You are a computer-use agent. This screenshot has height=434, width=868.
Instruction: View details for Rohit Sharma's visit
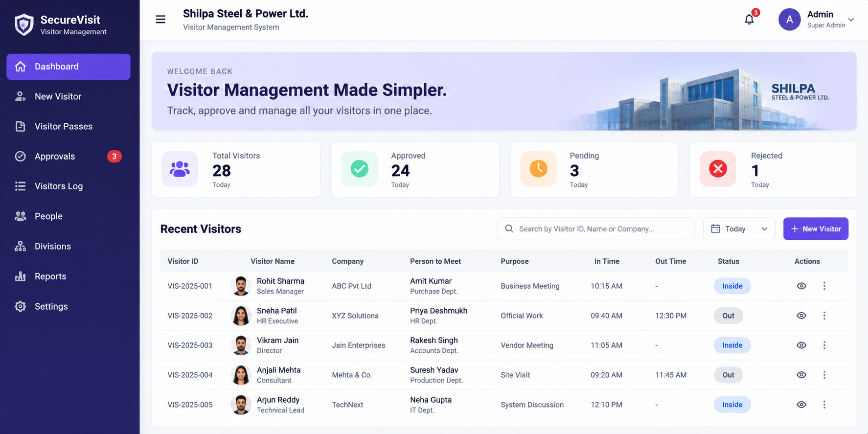point(801,286)
